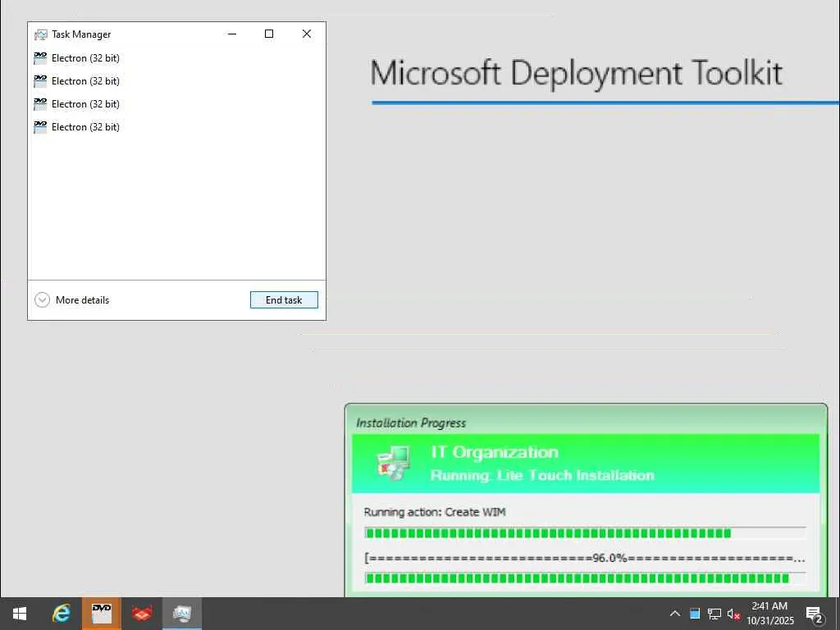Viewport: 840px width, 630px height.
Task: Click the Installation Progress title
Action: click(x=411, y=423)
